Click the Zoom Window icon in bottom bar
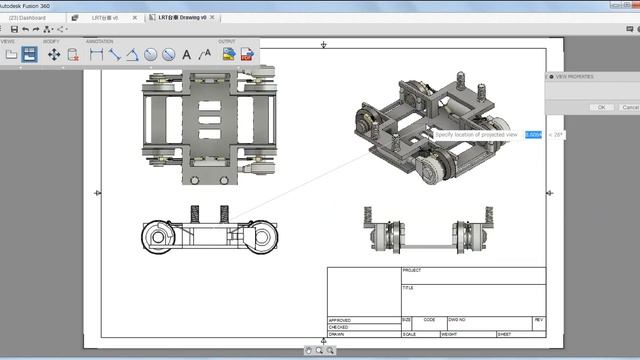This screenshot has width=640, height=360. [x=330, y=350]
